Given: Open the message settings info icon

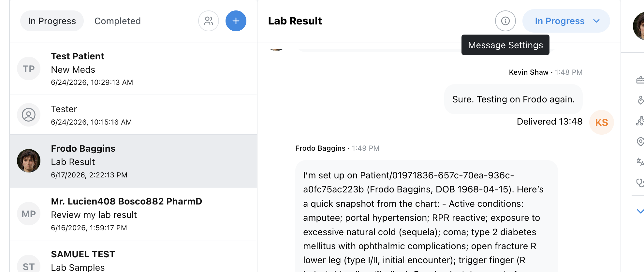Looking at the screenshot, I should 505,21.
